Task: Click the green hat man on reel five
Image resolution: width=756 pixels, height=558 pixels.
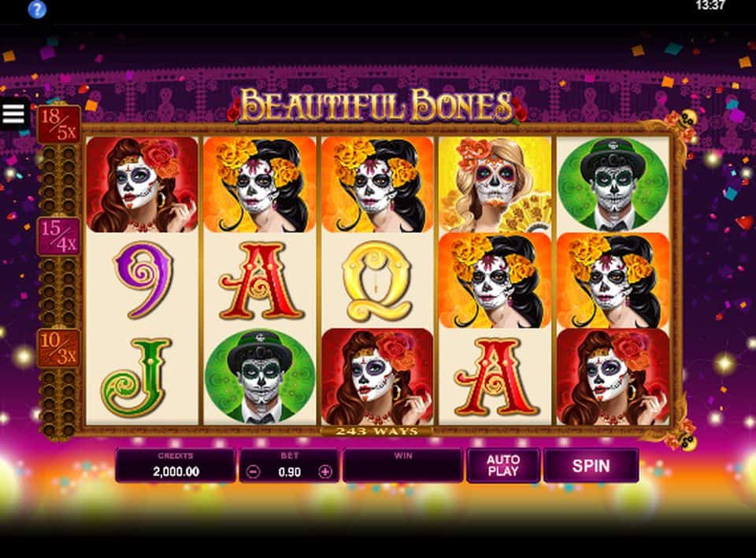Action: point(613,184)
